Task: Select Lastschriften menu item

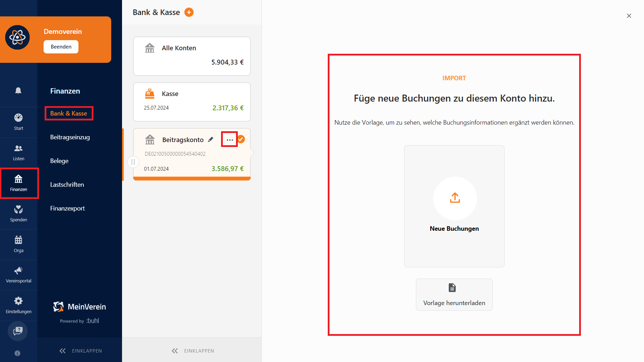Action: click(x=67, y=185)
